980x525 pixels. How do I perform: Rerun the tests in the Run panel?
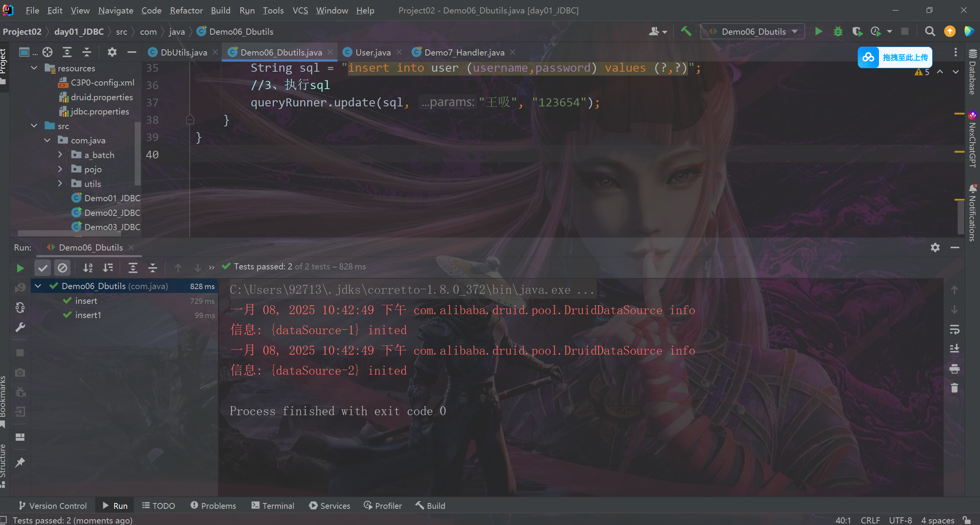point(20,268)
